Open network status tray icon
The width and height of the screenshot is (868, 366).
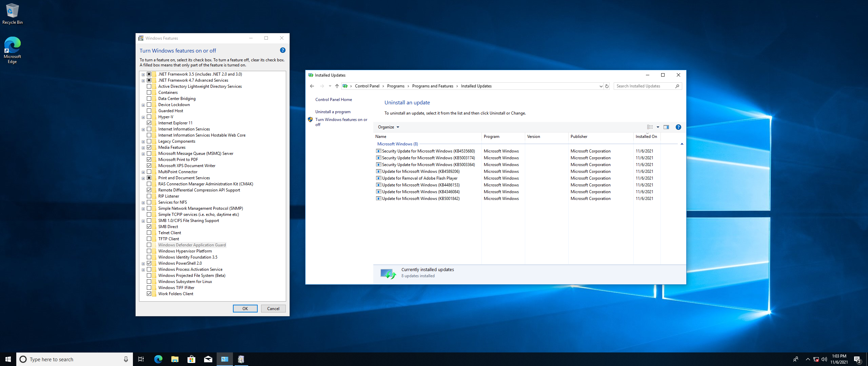(816, 360)
